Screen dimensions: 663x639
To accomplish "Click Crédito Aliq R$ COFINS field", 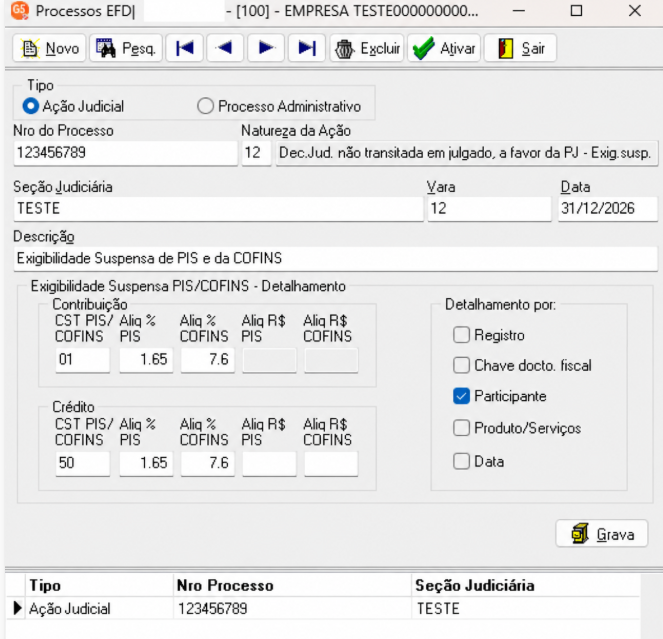I will pyautogui.click(x=331, y=463).
